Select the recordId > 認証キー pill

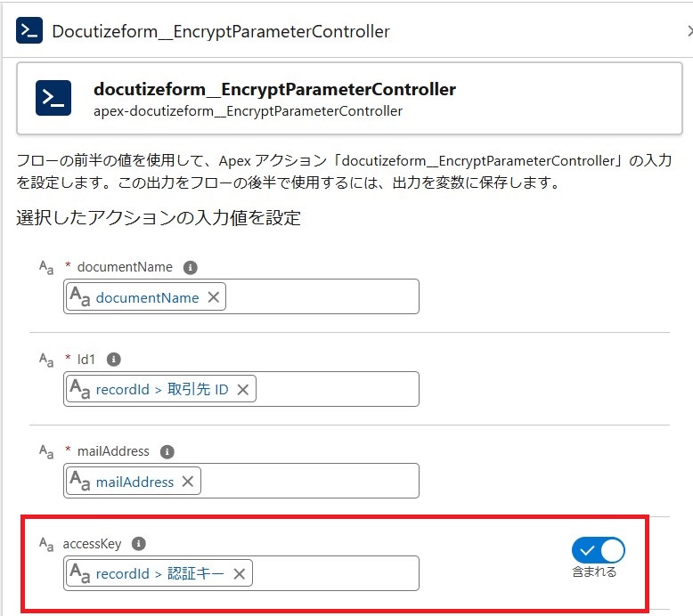(x=159, y=573)
